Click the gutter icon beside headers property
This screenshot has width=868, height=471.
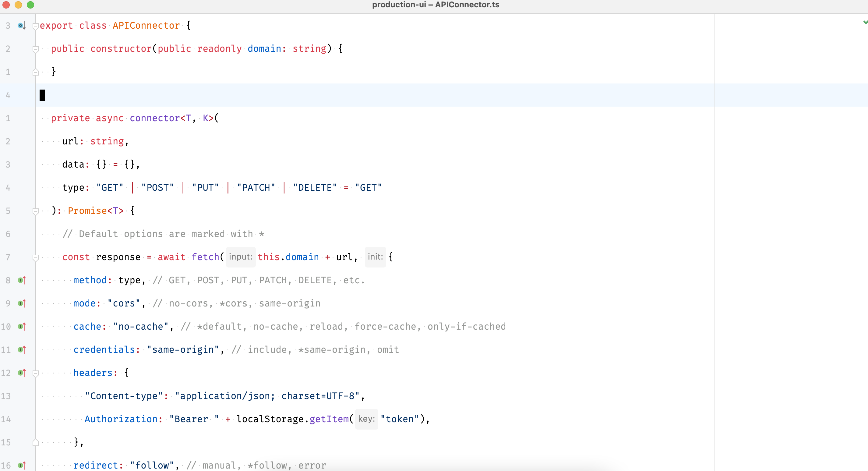[x=22, y=373]
